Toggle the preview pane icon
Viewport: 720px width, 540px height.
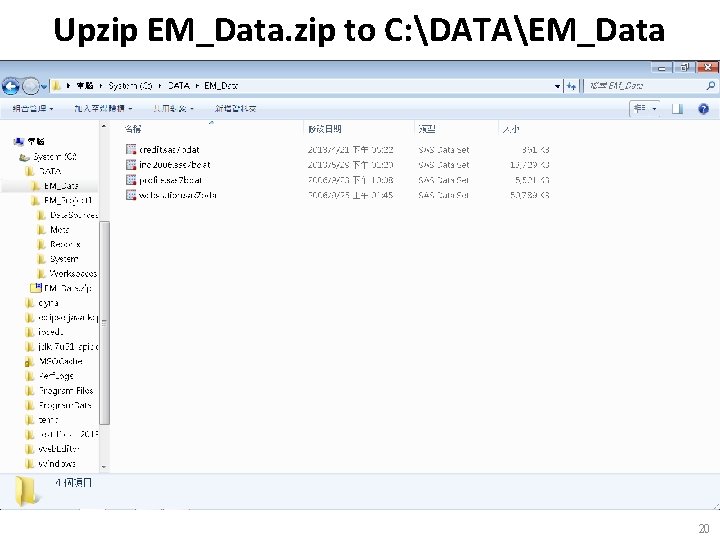677,109
